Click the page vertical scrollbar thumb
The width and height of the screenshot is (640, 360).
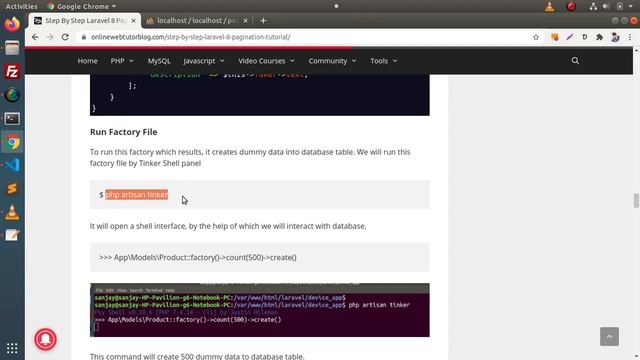point(636,201)
